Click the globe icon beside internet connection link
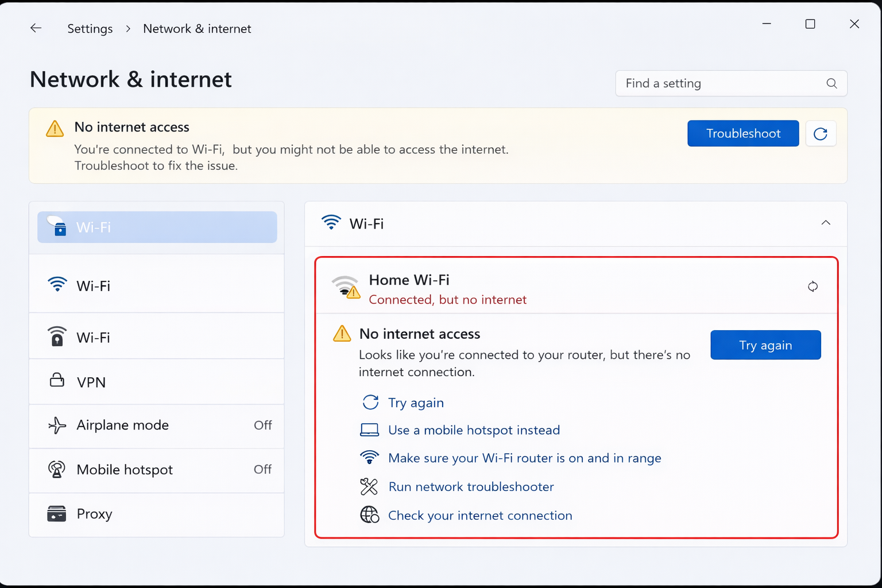 [370, 515]
